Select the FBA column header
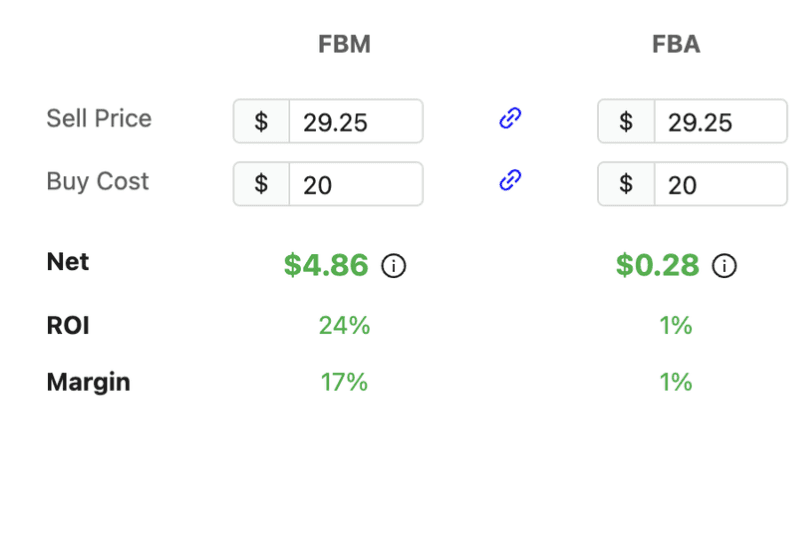Screen dimensions: 812x542 [676, 45]
